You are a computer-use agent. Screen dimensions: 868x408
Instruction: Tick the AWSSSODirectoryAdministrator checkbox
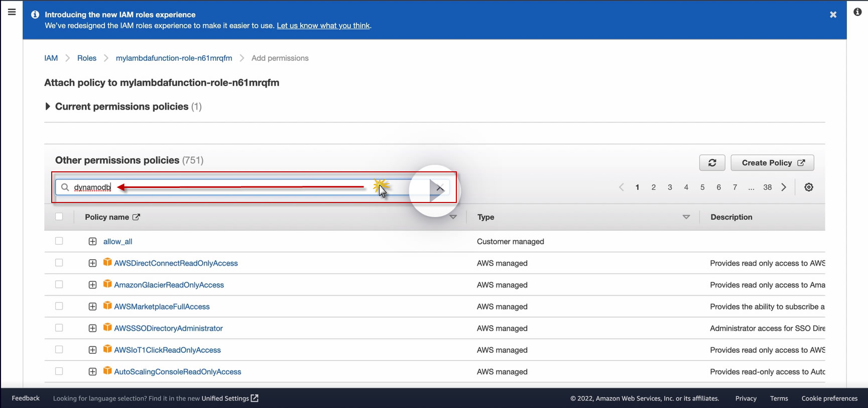[x=59, y=328]
